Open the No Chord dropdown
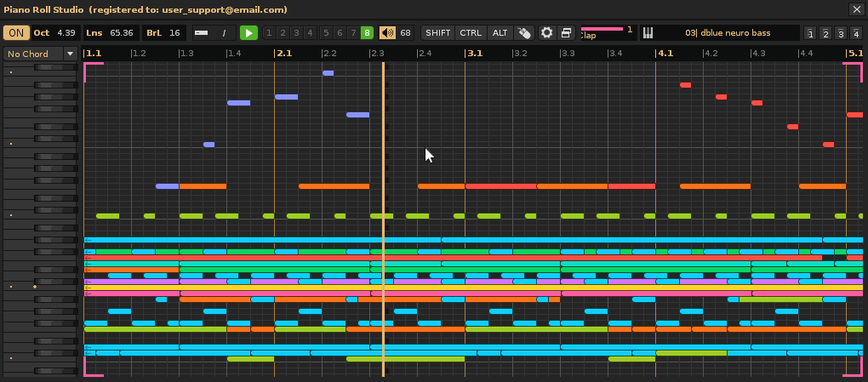Screen dimensions: 868x382 (x=40, y=54)
